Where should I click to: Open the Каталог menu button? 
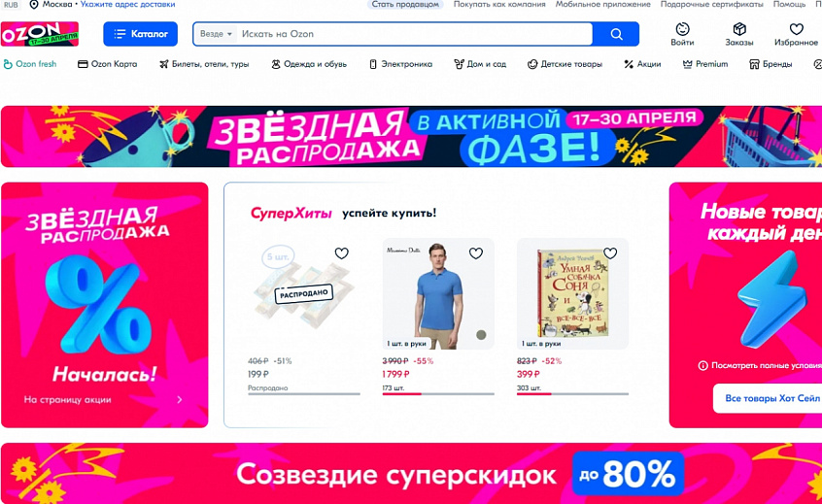point(141,34)
